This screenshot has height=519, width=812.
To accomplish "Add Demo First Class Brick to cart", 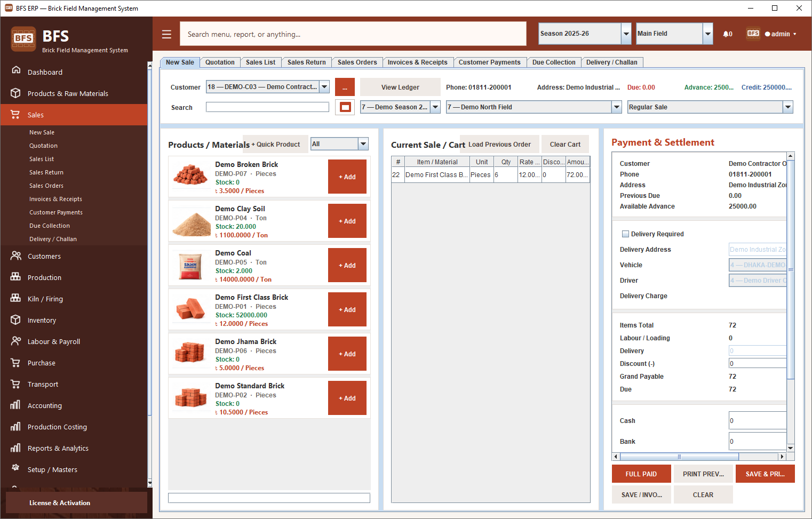I will (347, 310).
